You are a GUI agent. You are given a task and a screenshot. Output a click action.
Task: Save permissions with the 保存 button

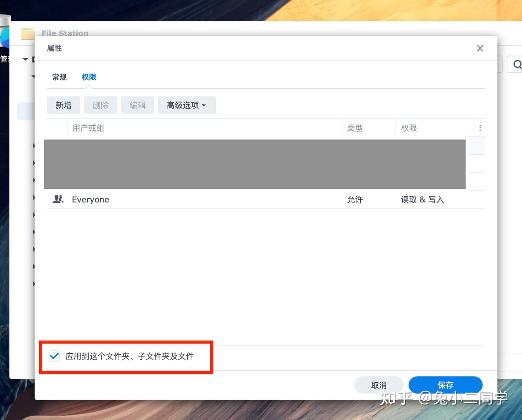(x=445, y=385)
